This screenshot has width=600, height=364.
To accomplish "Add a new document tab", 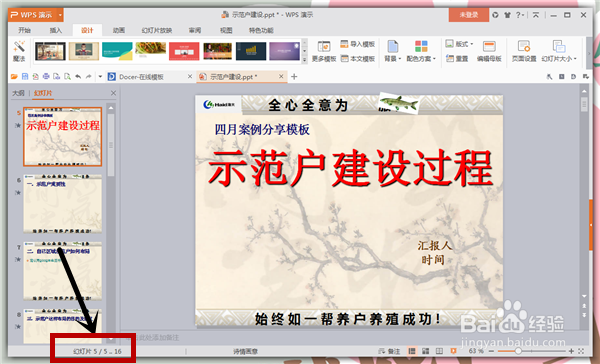I will tap(294, 77).
